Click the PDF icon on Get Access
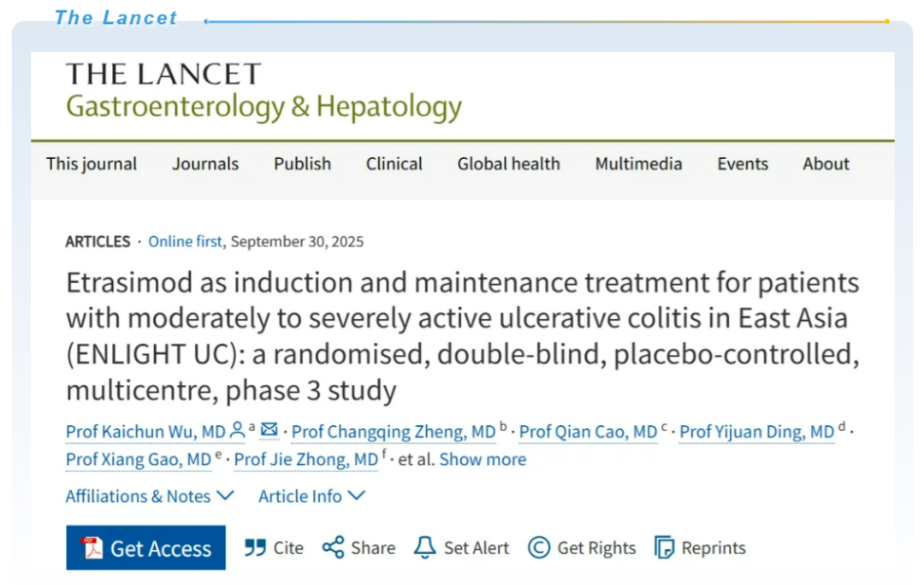 92,548
